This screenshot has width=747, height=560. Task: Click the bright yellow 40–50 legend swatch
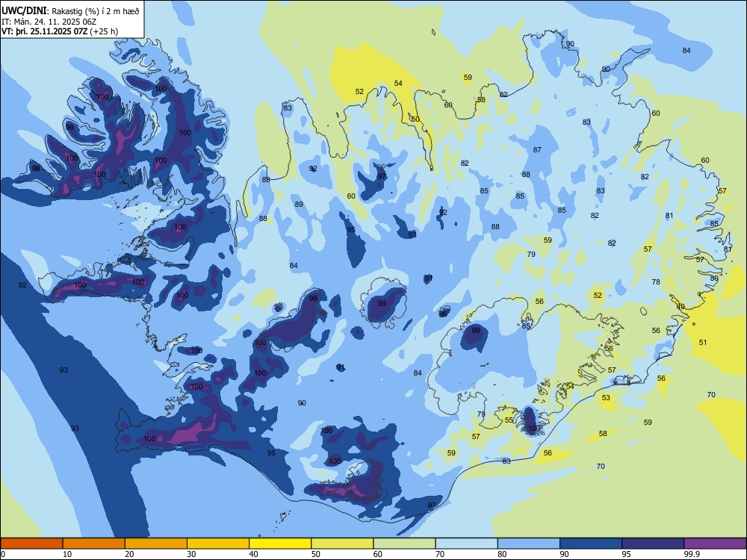pyautogui.click(x=280, y=544)
